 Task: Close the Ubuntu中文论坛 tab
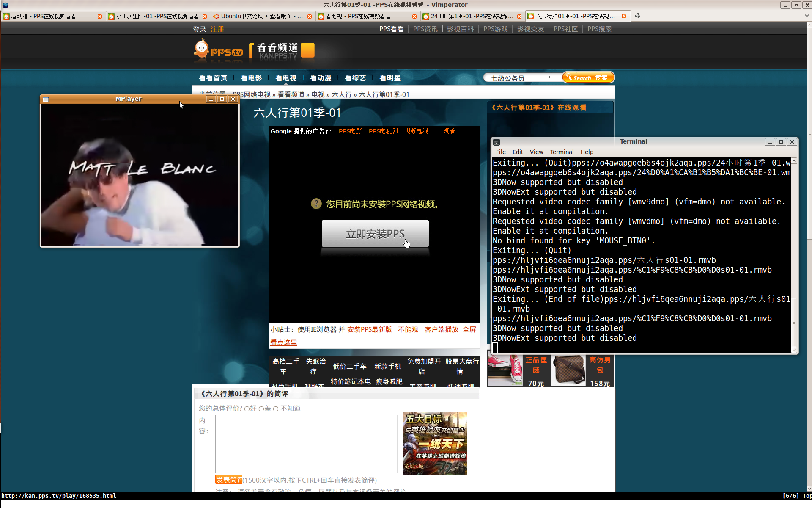[x=310, y=17]
